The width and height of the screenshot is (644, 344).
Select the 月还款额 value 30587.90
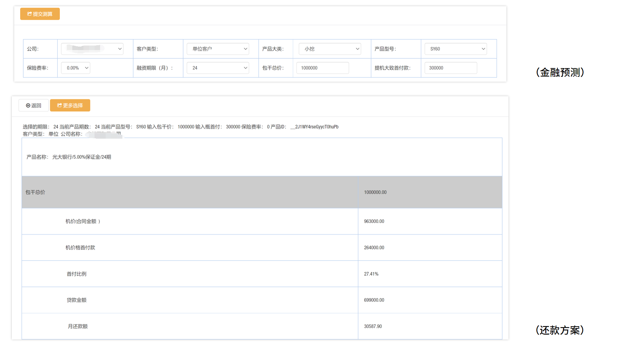pos(373,327)
